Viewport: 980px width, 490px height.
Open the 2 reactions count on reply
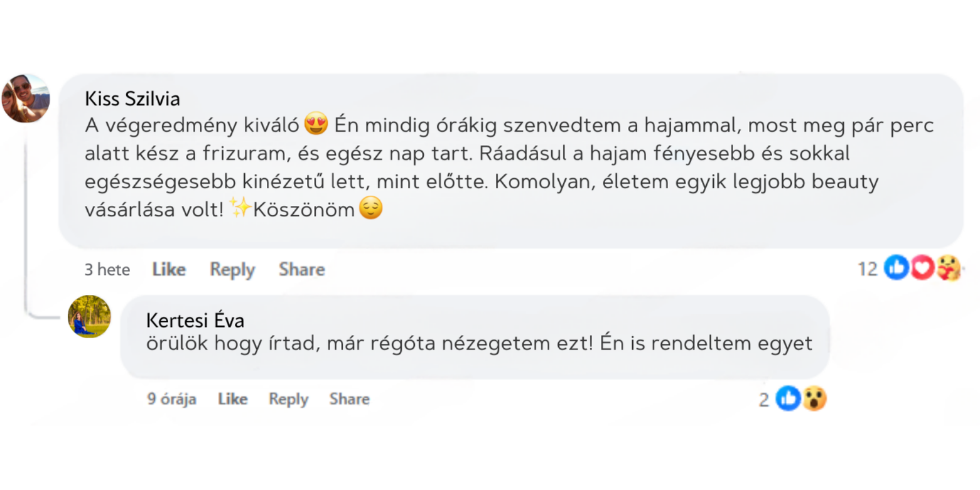[x=763, y=399]
